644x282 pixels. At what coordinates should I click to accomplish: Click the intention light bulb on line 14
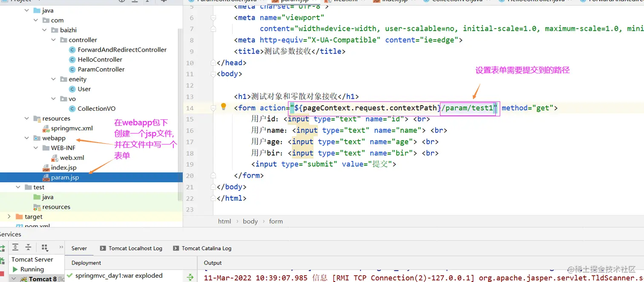coord(223,107)
